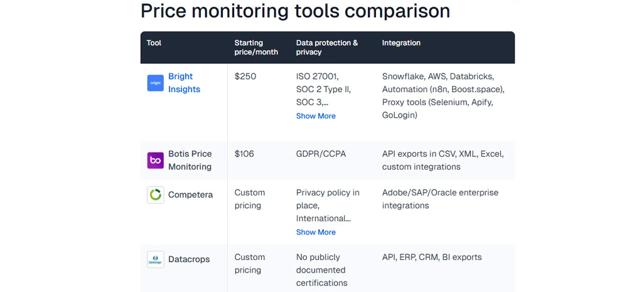644x292 pixels.
Task: Click Adobe/SAP/Oracle enterprise integrations text
Action: click(x=440, y=199)
